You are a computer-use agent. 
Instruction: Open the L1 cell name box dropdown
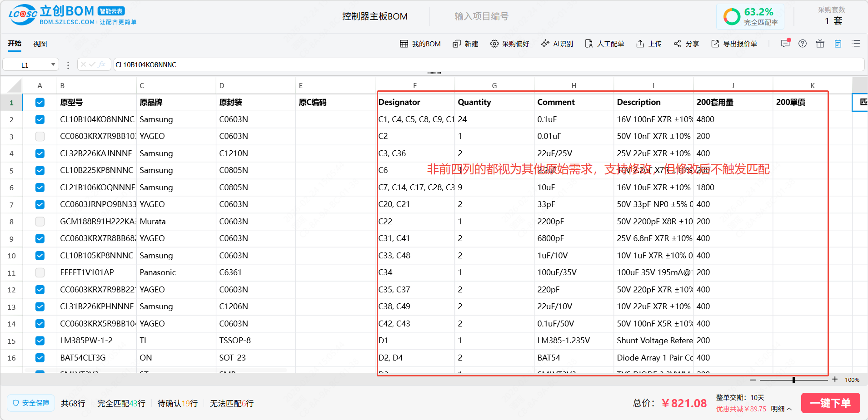coord(53,65)
